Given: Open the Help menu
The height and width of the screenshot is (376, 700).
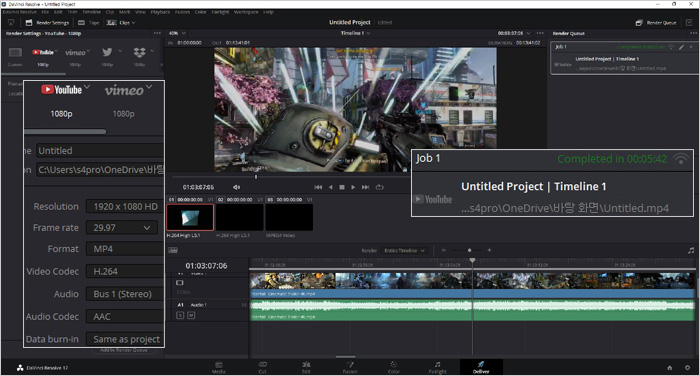Looking at the screenshot, I should coord(268,12).
